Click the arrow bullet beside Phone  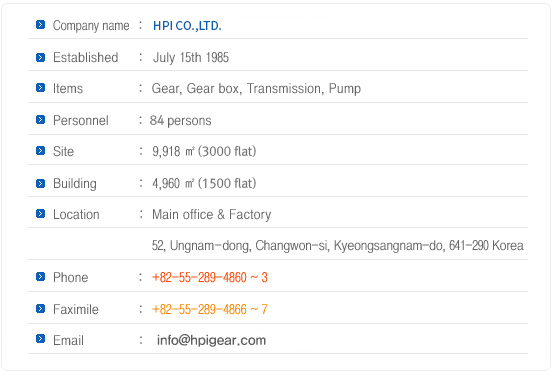pyautogui.click(x=40, y=277)
